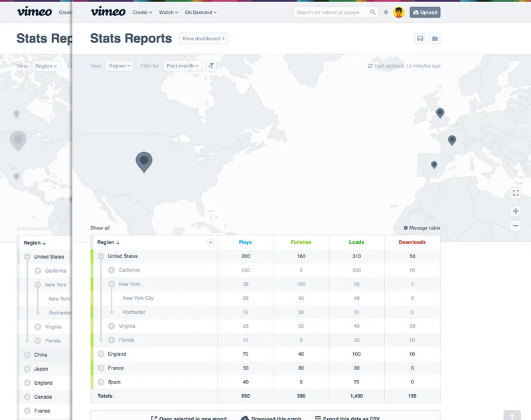
Task: Collapse the United States row
Action: click(101, 256)
